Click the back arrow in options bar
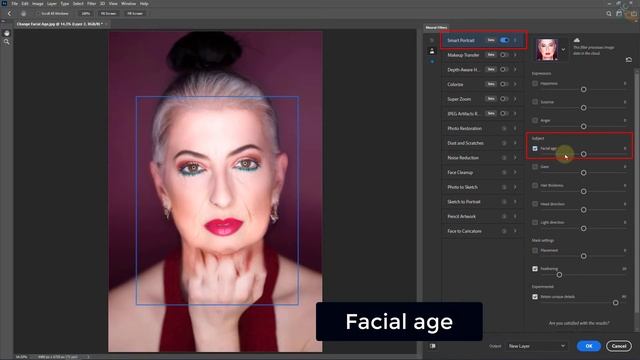 pyautogui.click(x=9, y=13)
